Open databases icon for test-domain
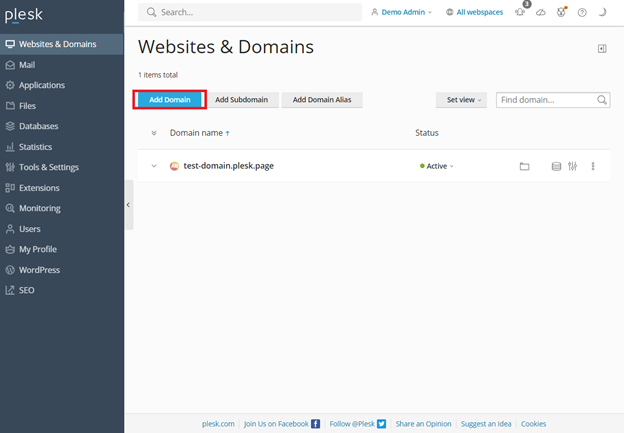Screen dimensions: 624x433 556,166
